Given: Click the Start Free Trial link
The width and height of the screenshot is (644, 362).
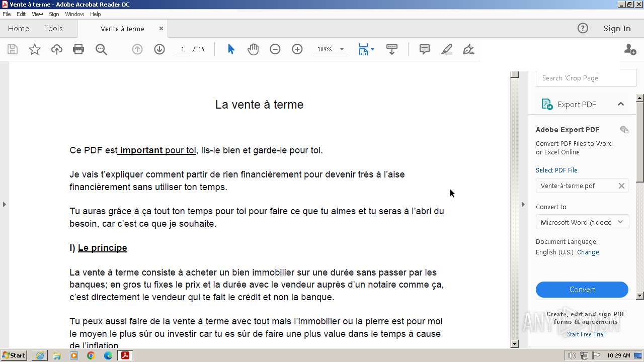Looking at the screenshot, I should coord(586,334).
